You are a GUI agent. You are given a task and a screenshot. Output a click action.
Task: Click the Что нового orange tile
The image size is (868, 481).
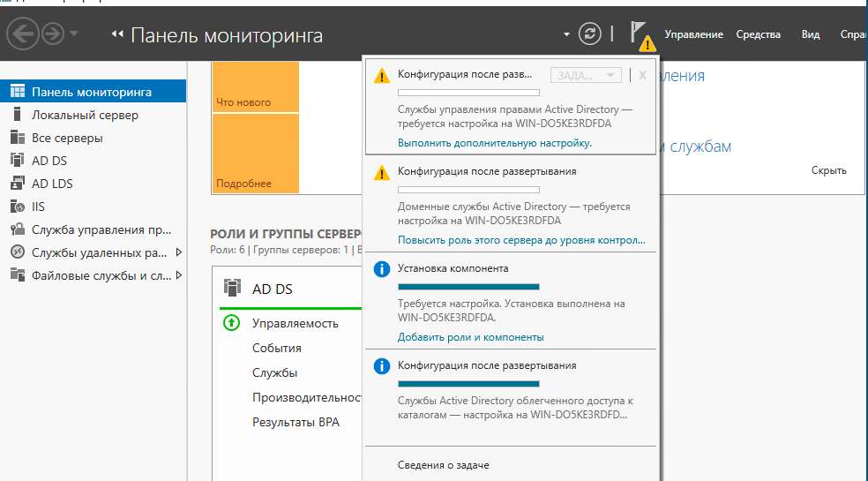pyautogui.click(x=255, y=87)
